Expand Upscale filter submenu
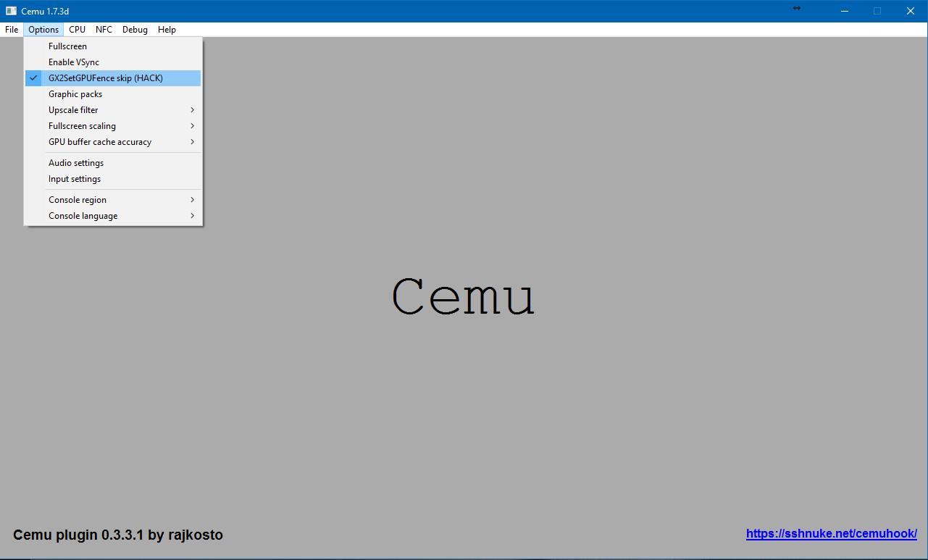 click(x=113, y=110)
